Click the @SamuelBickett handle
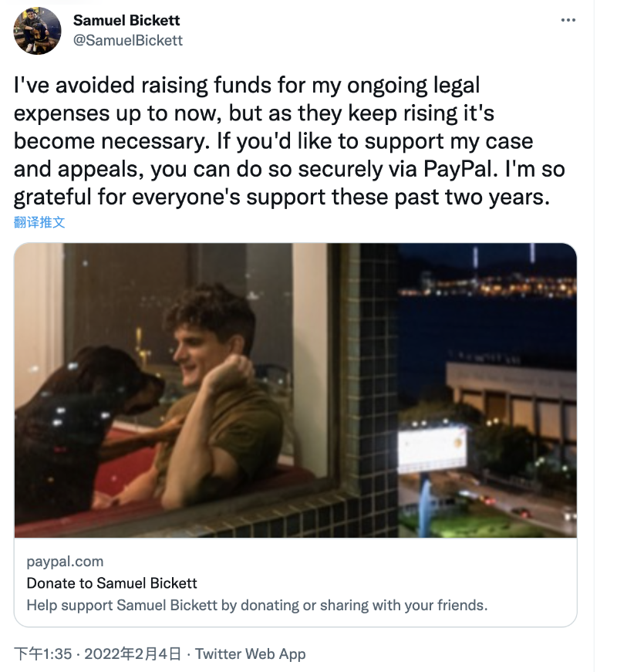 pos(128,40)
